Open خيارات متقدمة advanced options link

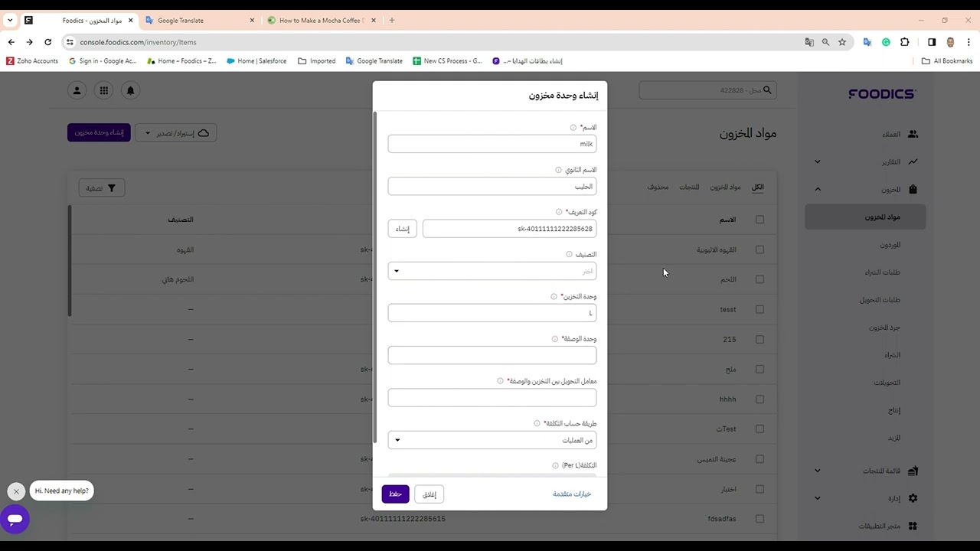coord(572,494)
